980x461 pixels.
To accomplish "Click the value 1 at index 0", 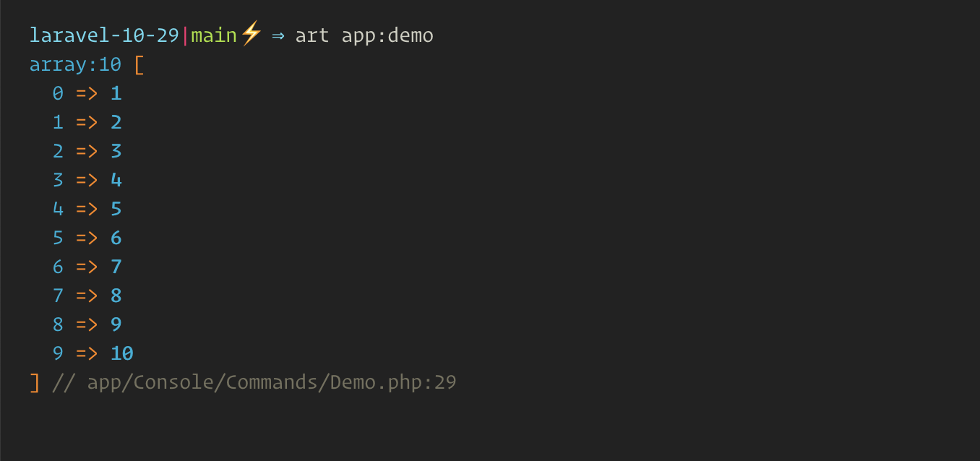I will pos(116,93).
